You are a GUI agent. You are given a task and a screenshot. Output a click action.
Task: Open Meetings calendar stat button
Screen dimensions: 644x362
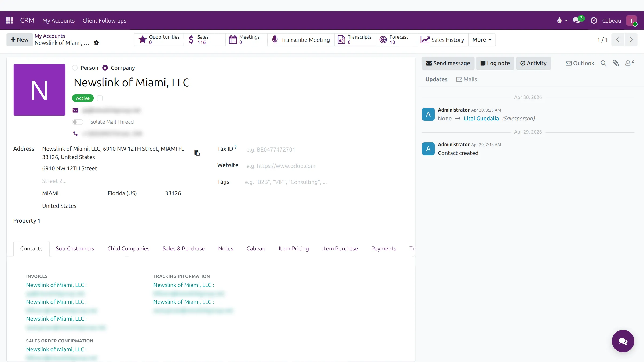tap(247, 40)
